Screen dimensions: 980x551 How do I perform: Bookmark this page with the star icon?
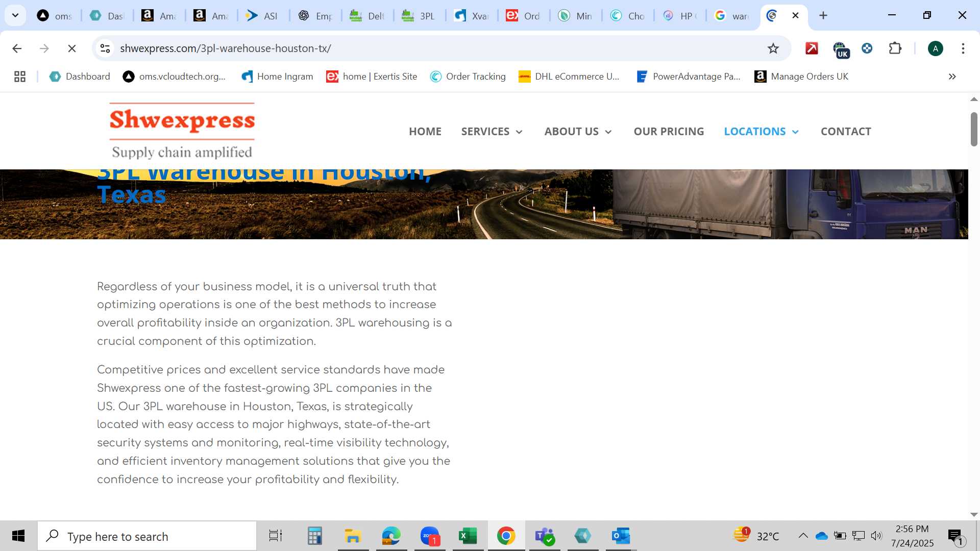(773, 48)
